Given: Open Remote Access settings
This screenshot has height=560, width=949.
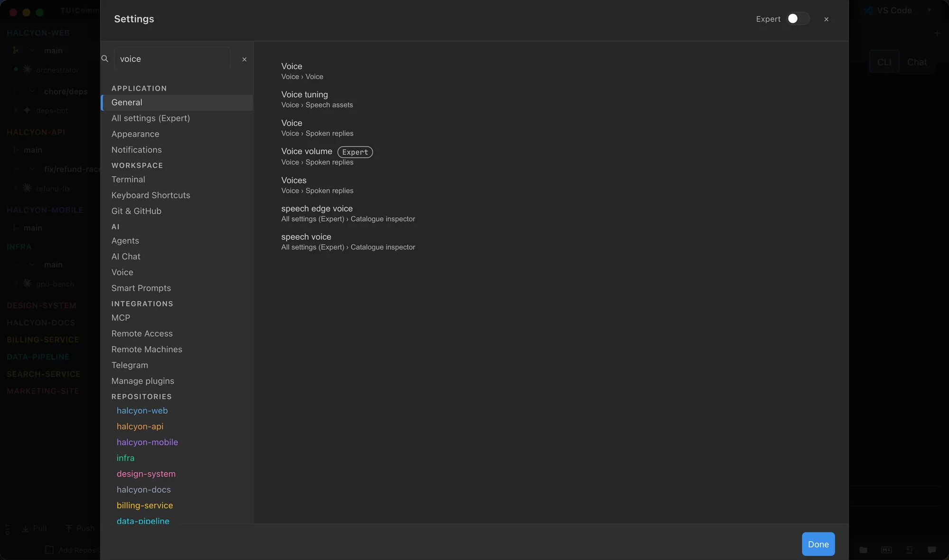Looking at the screenshot, I should (177, 334).
